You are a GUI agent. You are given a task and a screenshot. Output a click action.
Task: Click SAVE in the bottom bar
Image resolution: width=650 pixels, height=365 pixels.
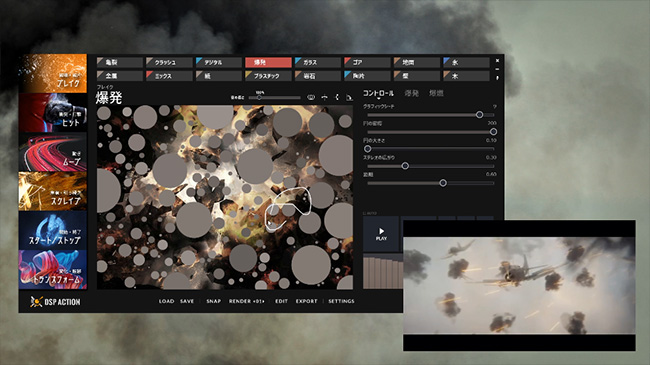[187, 301]
